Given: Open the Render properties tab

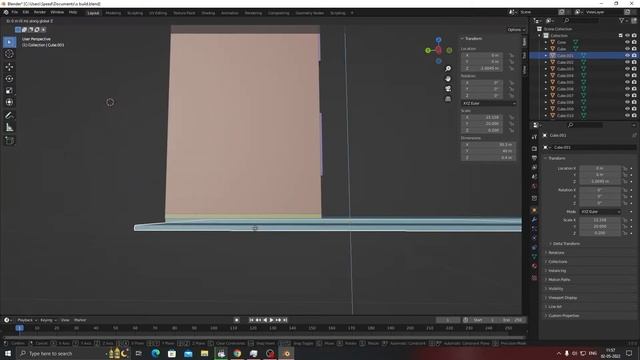Looking at the screenshot, I should [534, 149].
